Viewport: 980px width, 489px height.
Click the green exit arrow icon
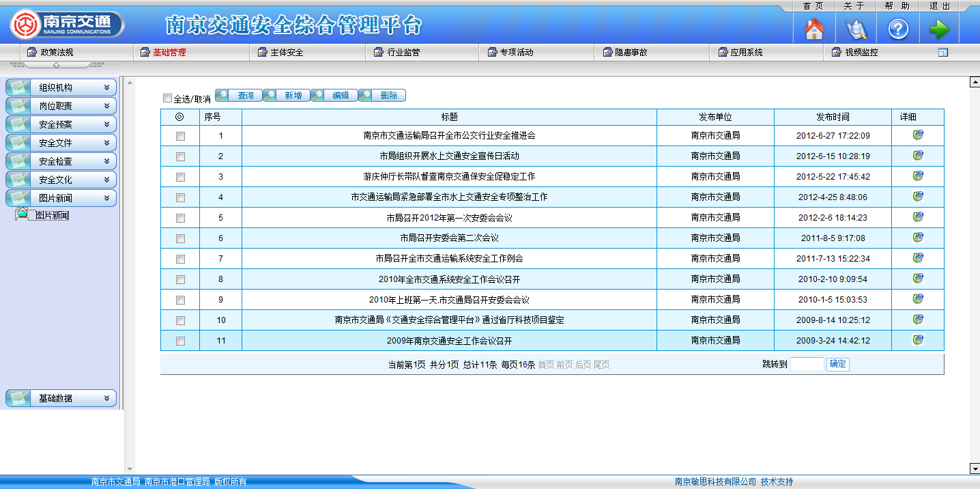[939, 29]
